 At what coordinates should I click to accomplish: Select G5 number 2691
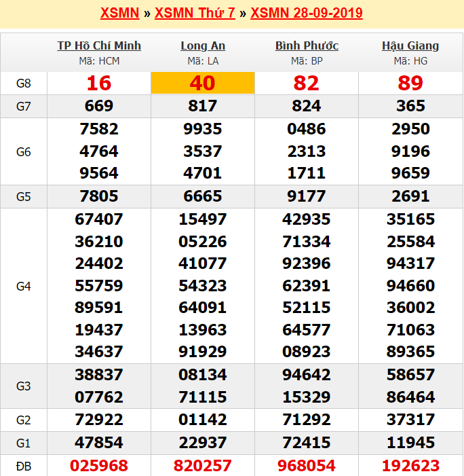(x=410, y=196)
